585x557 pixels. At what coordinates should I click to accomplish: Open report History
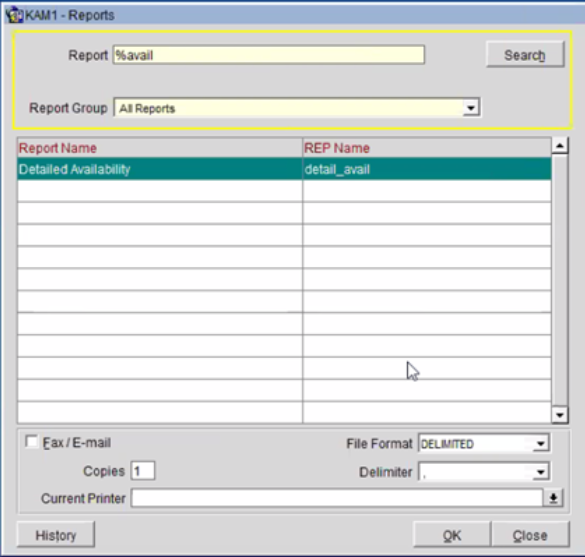pyautogui.click(x=56, y=535)
